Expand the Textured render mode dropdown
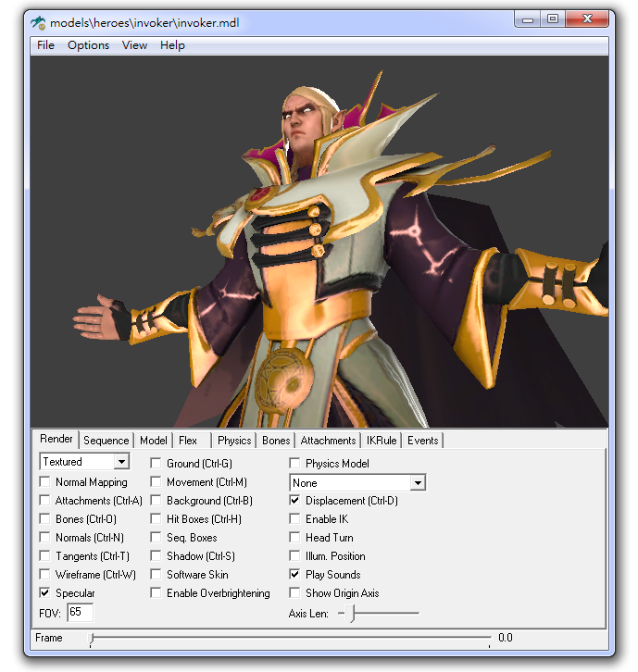 pos(122,462)
